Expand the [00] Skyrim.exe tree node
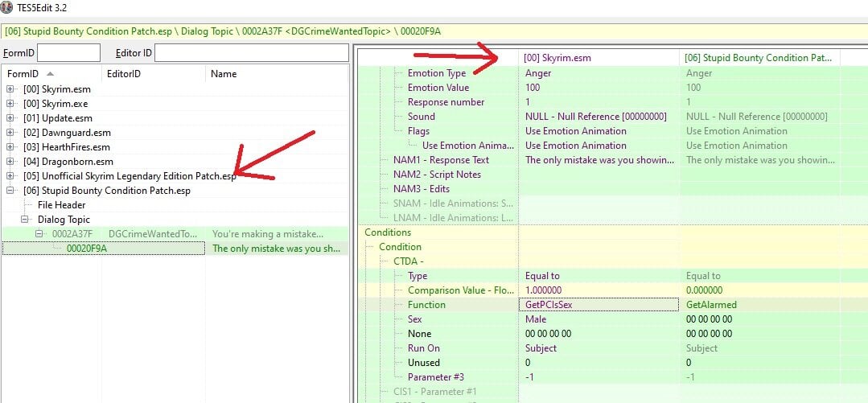Viewport: 868px width, 403px height. [10, 104]
